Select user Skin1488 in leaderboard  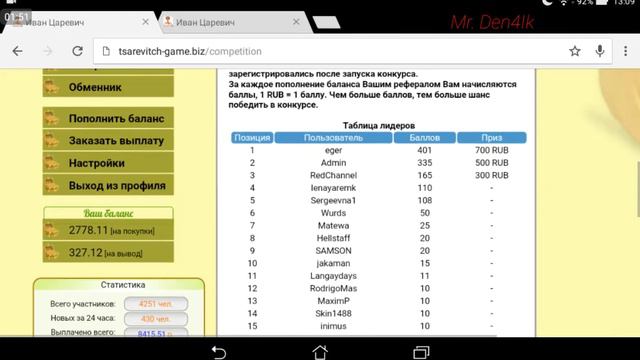(x=333, y=313)
